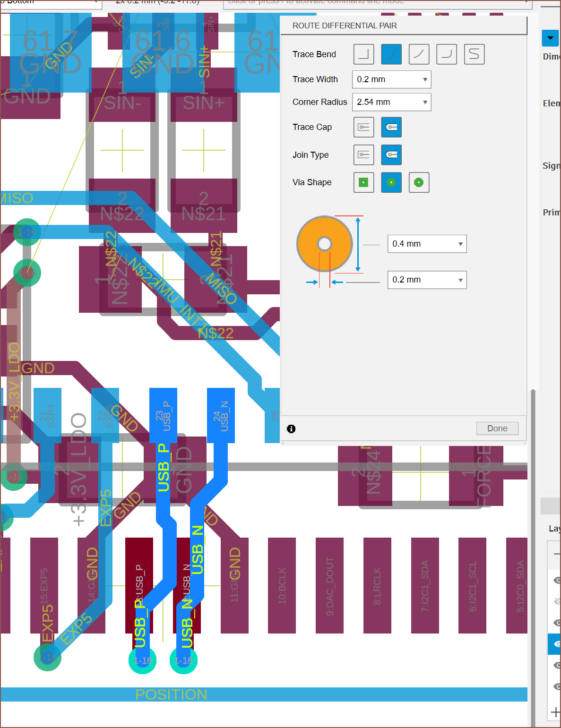Viewport: 561px width, 728px height.
Task: Set Join Type to flat style
Action: [x=363, y=155]
